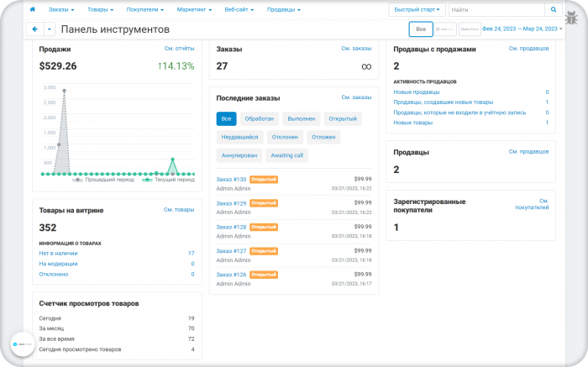Filter orders by Awaiting call
Viewport: 588px width, 367px height.
coord(287,155)
